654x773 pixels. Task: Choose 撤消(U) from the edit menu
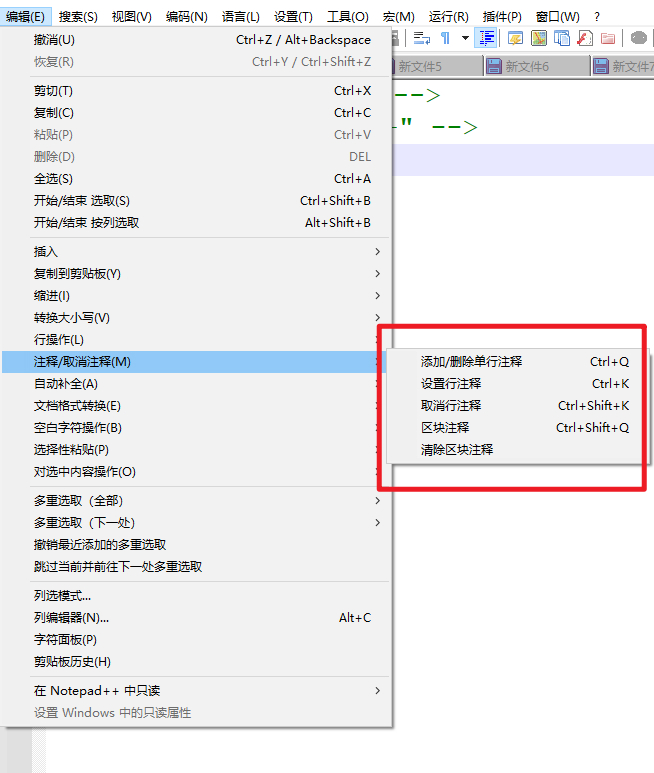coord(196,39)
